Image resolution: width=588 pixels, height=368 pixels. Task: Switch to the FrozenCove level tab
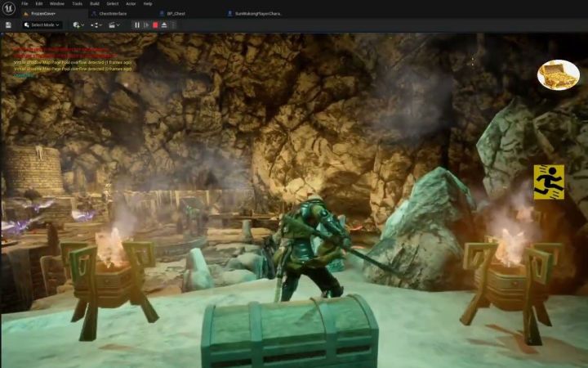(x=54, y=14)
